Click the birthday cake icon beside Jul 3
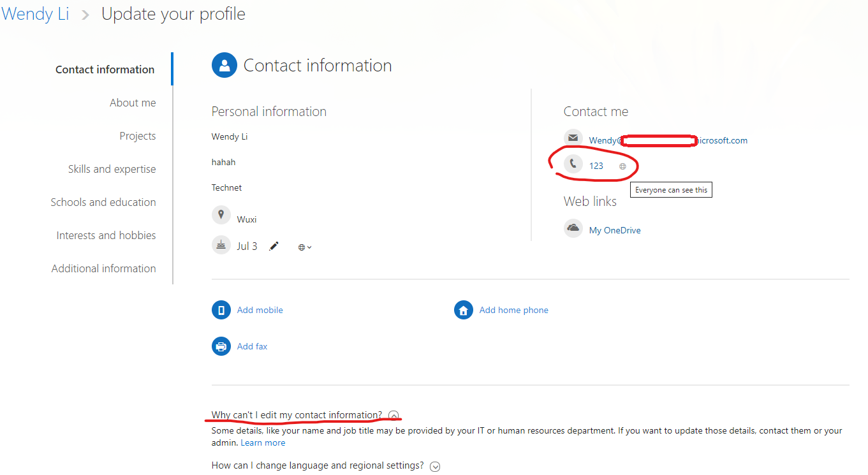Screen dimensions: 868x475 (x=221, y=245)
